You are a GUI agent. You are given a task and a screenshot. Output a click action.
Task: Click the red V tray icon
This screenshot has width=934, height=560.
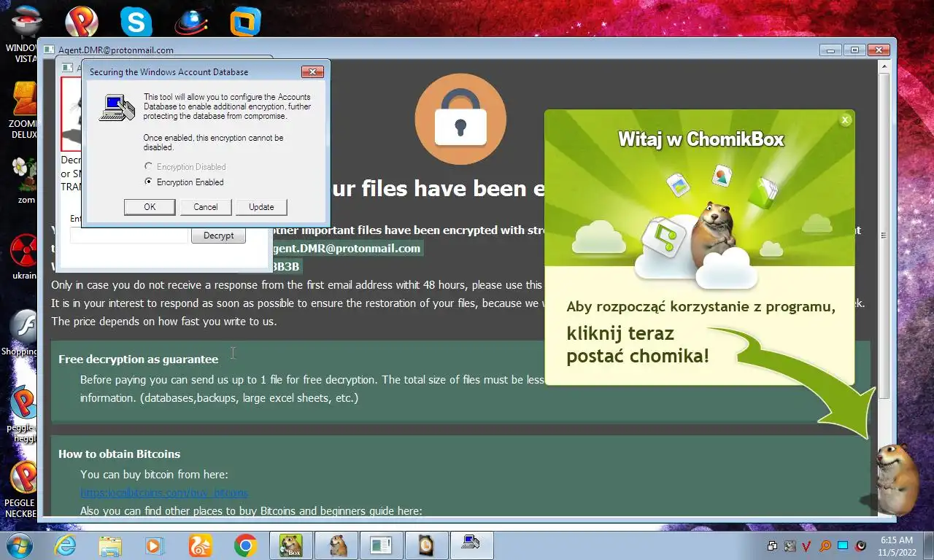coord(807,545)
